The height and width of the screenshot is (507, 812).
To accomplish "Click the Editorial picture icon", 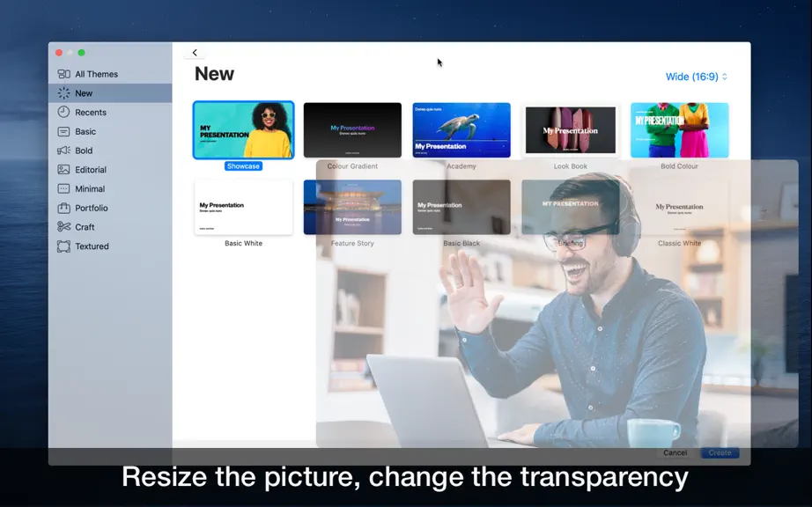I will click(63, 169).
